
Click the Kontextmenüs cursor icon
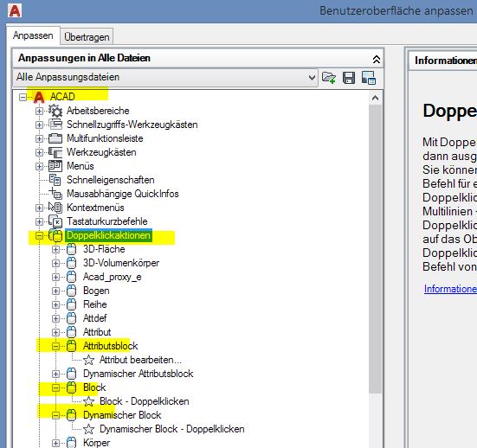[55, 208]
